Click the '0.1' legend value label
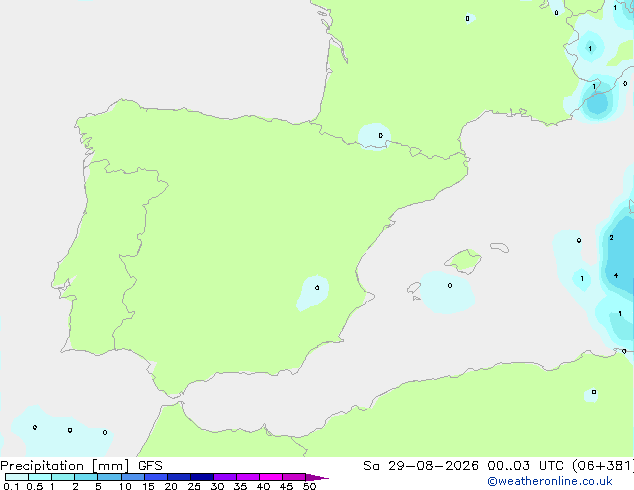The width and height of the screenshot is (634, 490). tap(11, 486)
